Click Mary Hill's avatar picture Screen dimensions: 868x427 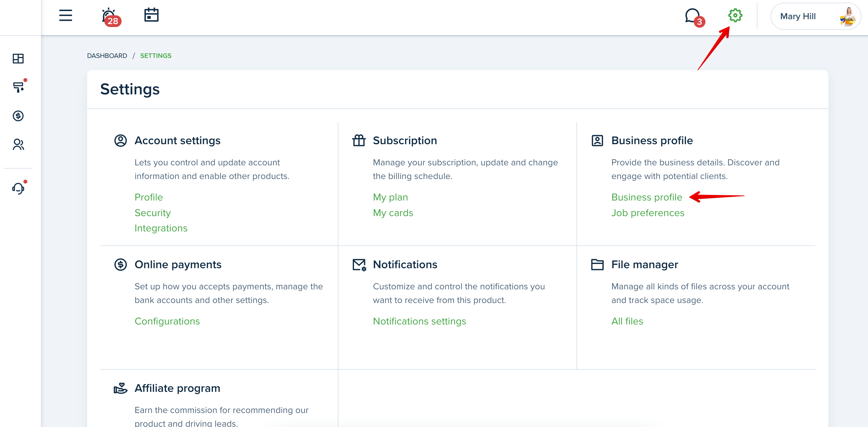coord(848,17)
